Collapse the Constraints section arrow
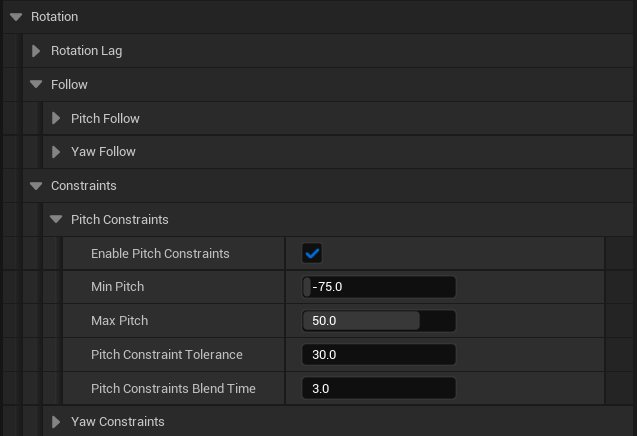Viewport: 637px width, 436px height. tap(36, 186)
